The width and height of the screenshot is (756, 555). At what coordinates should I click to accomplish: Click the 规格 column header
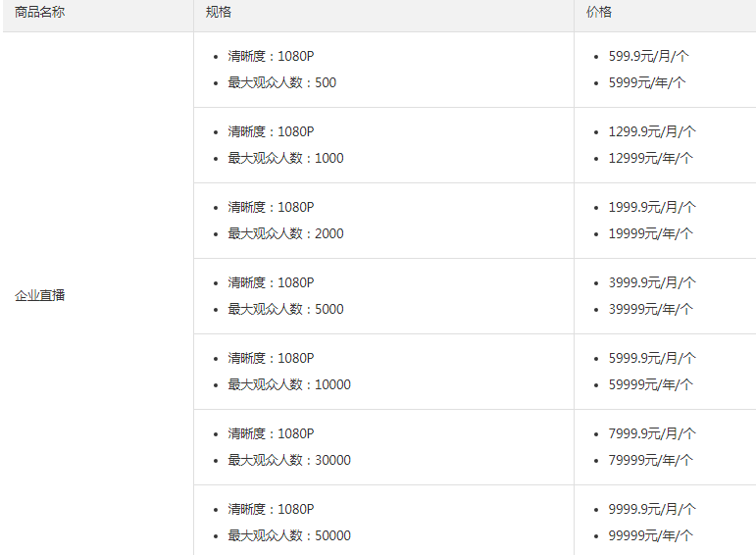pyautogui.click(x=219, y=12)
